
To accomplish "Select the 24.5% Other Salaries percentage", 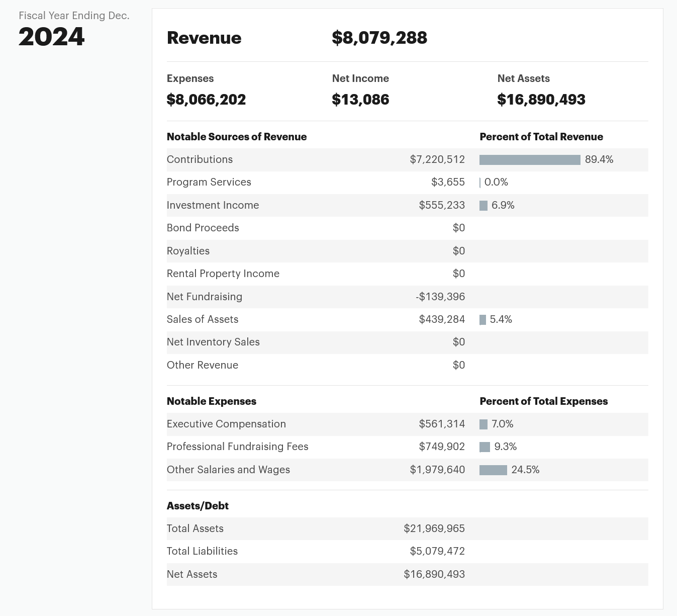I will pos(525,470).
